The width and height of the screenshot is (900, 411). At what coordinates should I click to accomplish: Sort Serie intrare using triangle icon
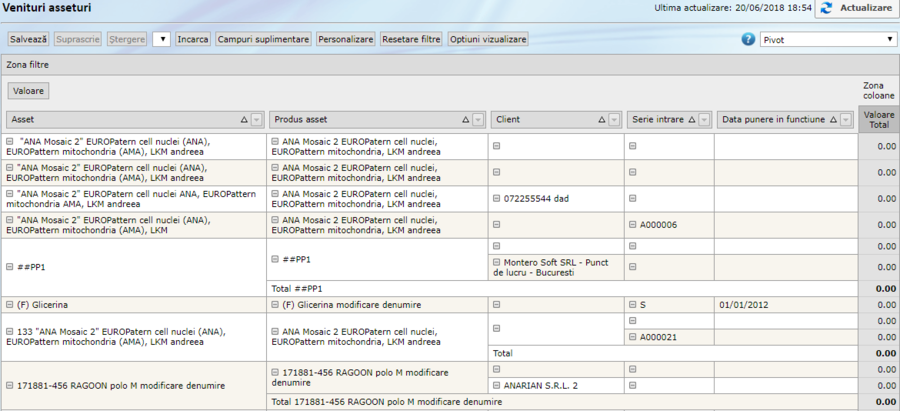[692, 119]
